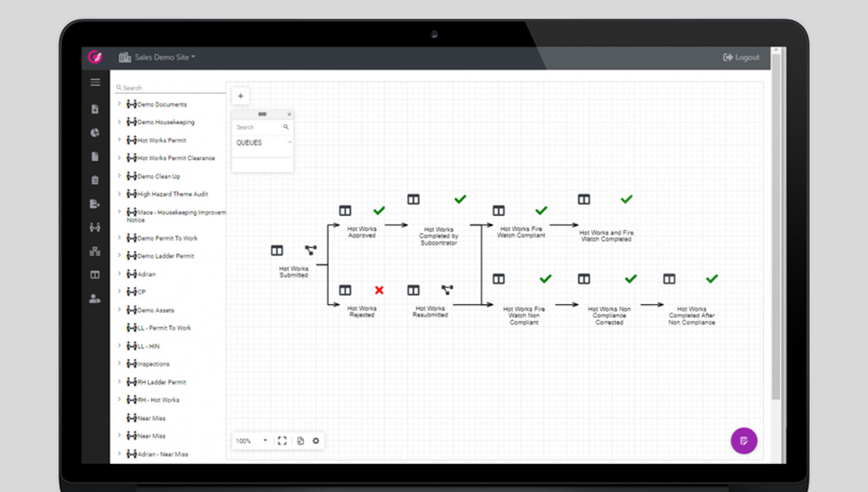Screen dimensions: 868x492
Task: Click green check above Fire Watch Compliant
Action: (x=542, y=211)
